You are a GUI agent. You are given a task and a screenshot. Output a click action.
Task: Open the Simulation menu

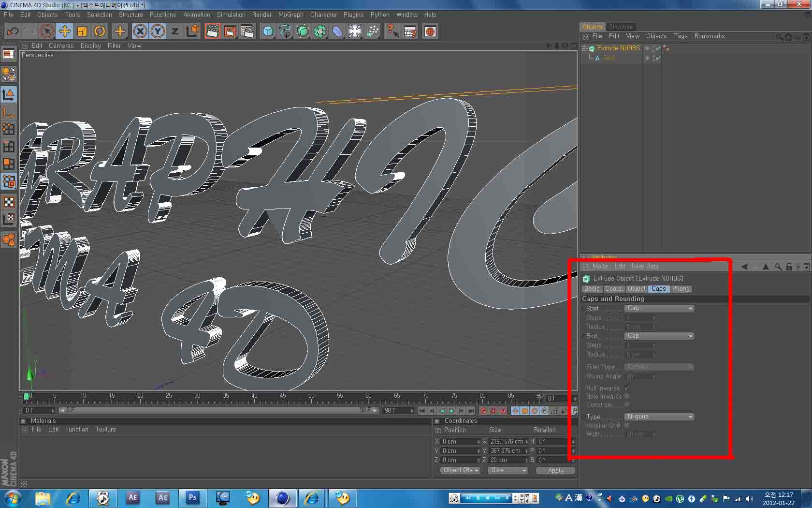pos(231,15)
